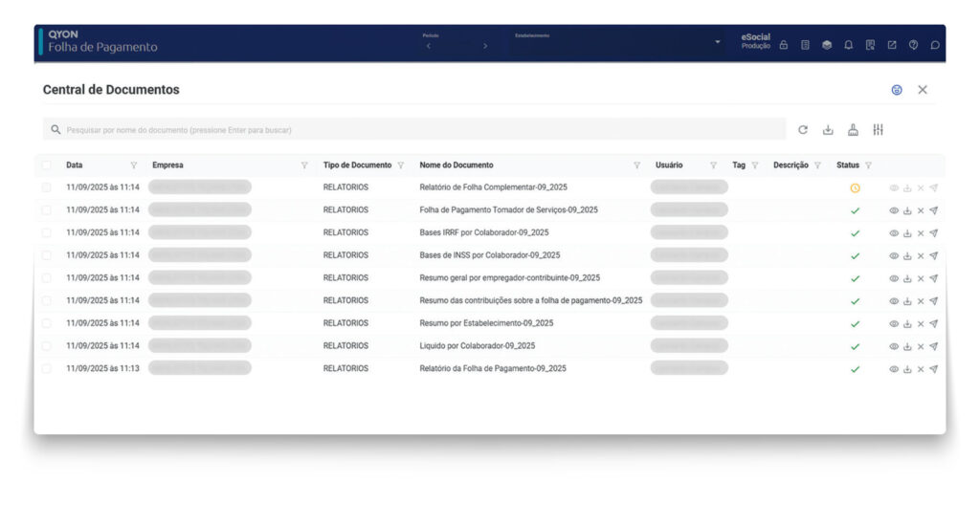Go to next Período with right chevron

pos(485,46)
